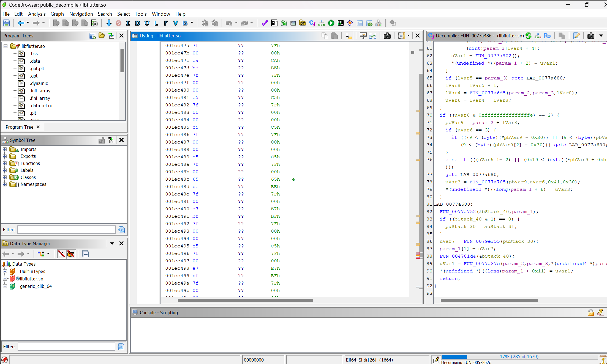Open the File menu

coord(6,14)
